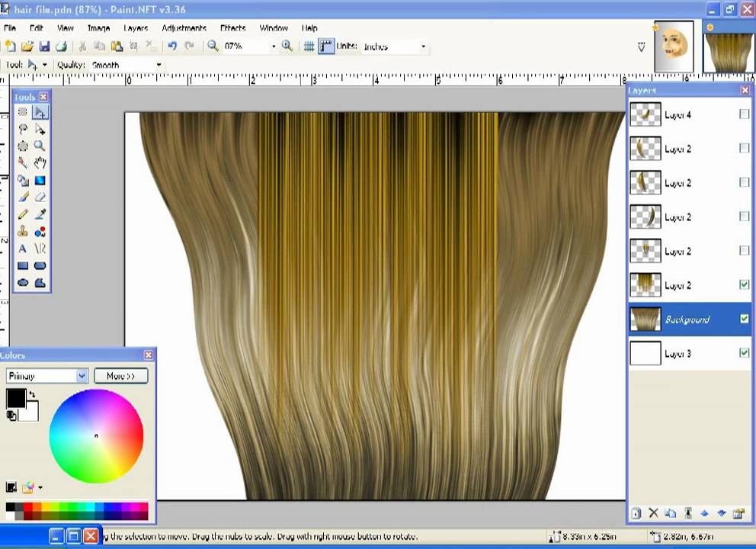This screenshot has height=549, width=756.
Task: Select the Rounded Rectangle tool
Action: pos(40,265)
